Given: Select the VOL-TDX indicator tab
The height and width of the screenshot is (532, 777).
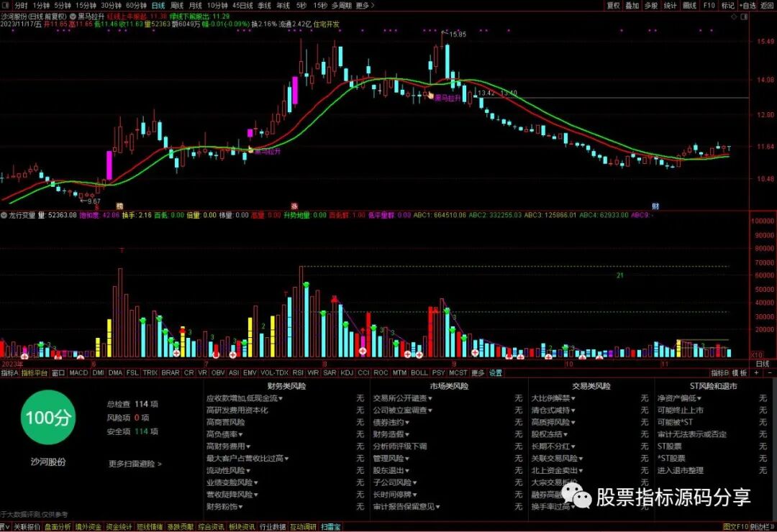Looking at the screenshot, I should pyautogui.click(x=274, y=372).
